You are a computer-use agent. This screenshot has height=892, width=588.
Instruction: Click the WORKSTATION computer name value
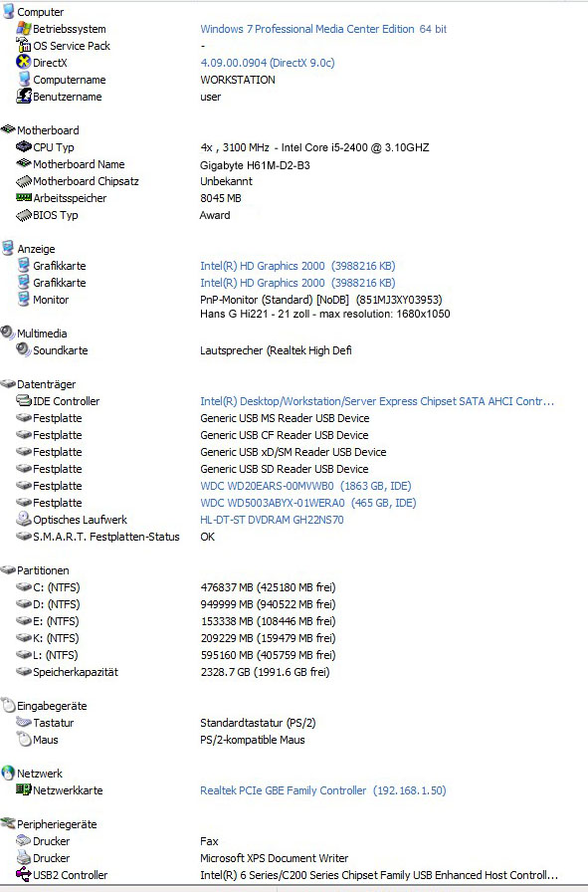[238, 80]
